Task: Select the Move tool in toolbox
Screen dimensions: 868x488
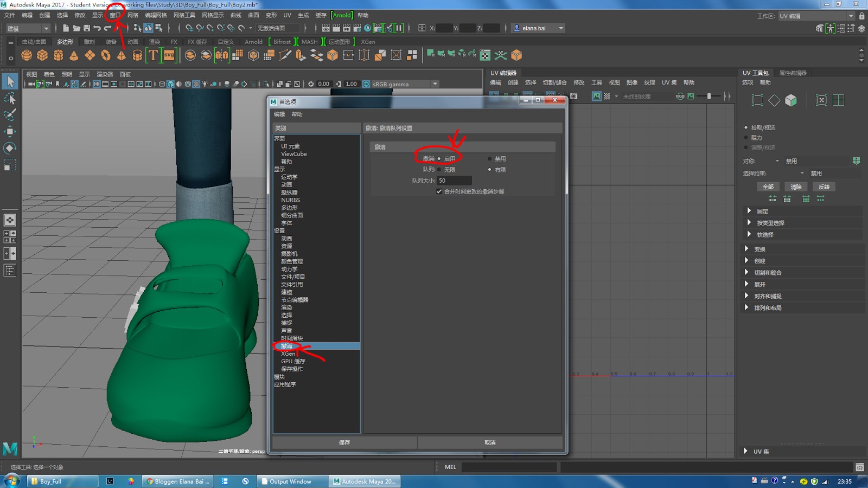Action: (x=10, y=132)
